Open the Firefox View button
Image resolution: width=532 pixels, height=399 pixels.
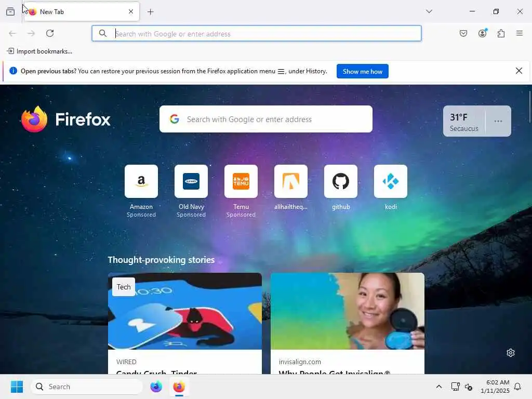tap(10, 11)
